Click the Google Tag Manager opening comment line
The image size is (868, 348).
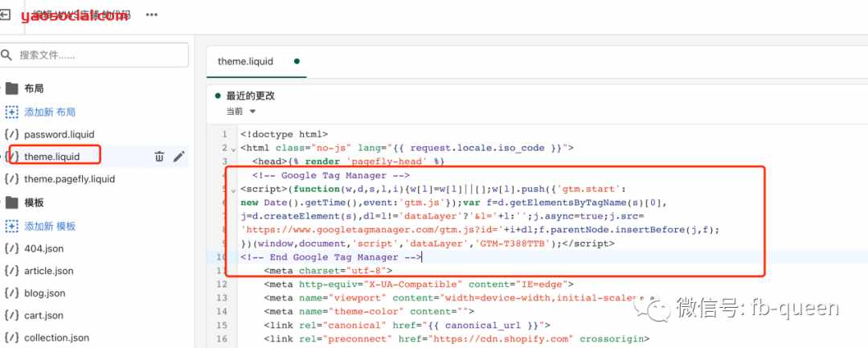pos(331,175)
